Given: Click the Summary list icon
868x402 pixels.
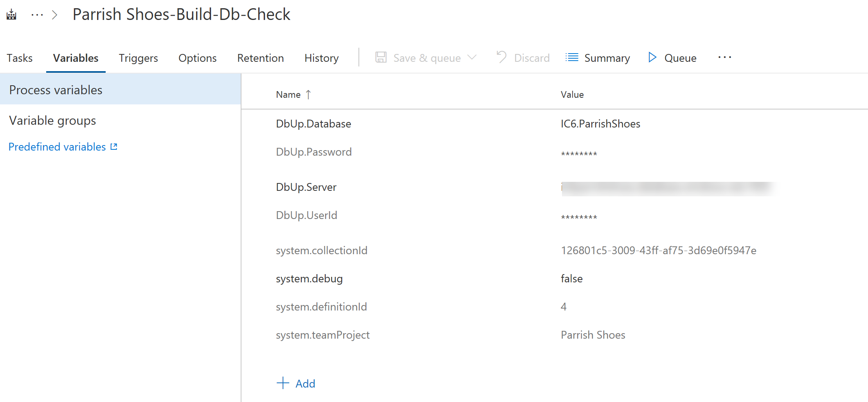Looking at the screenshot, I should [572, 57].
